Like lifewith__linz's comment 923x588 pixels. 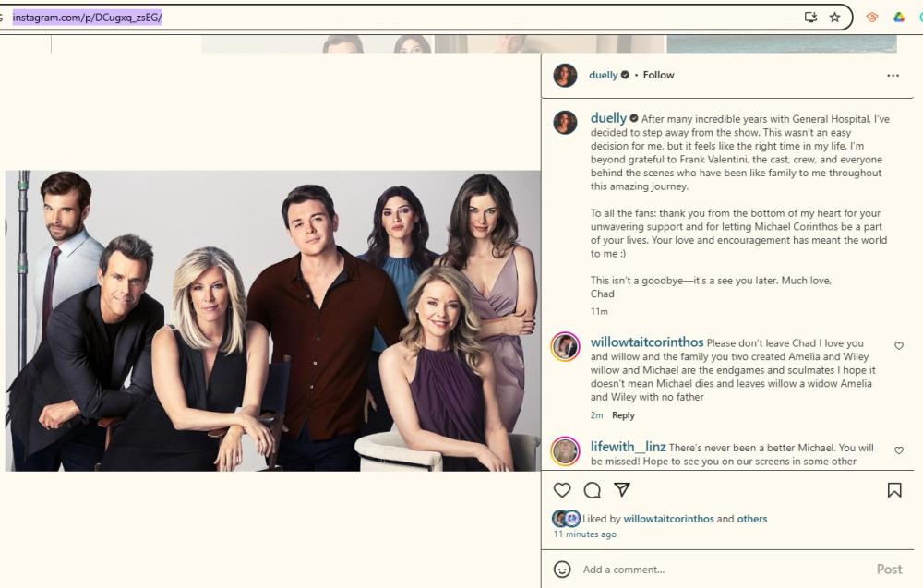[899, 450]
